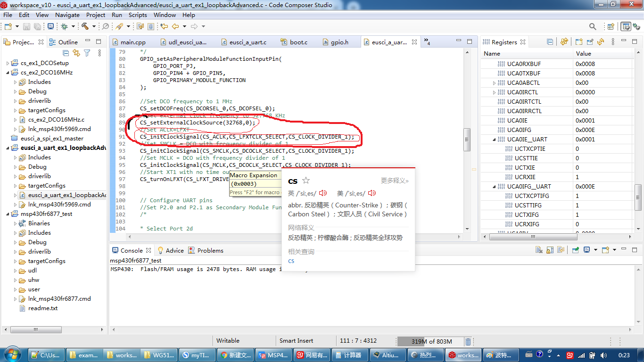The width and height of the screenshot is (644, 362).
Task: Pin the Registers view
Action: pos(590,42)
